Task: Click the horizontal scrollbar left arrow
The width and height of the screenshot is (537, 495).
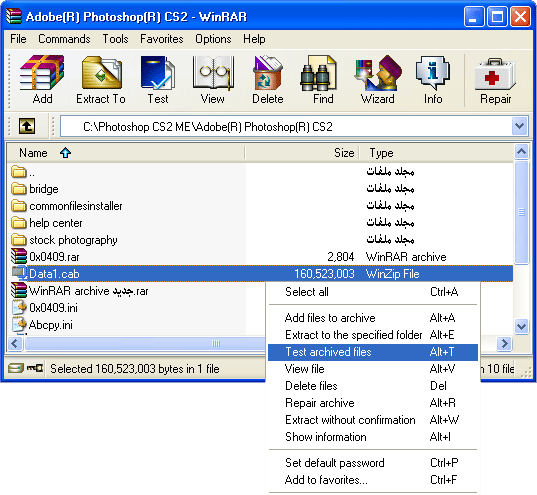Action: (15, 343)
